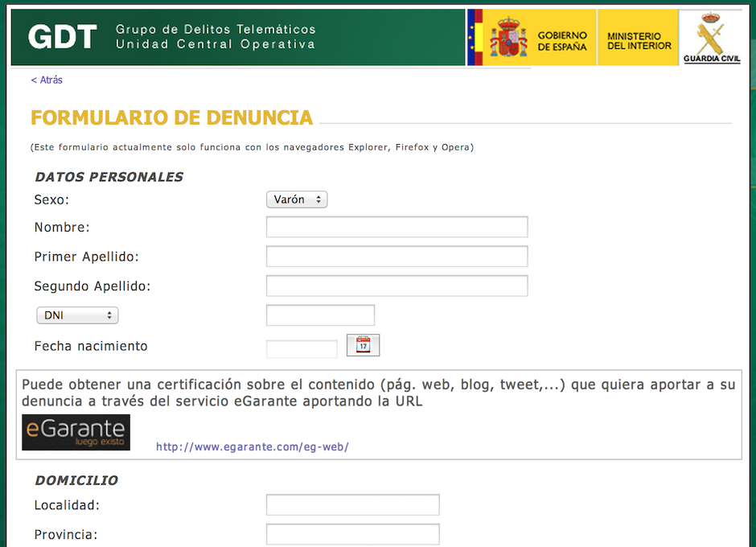
Task: Click the FORMULARIO DE DENUNCIA heading
Action: 171,117
